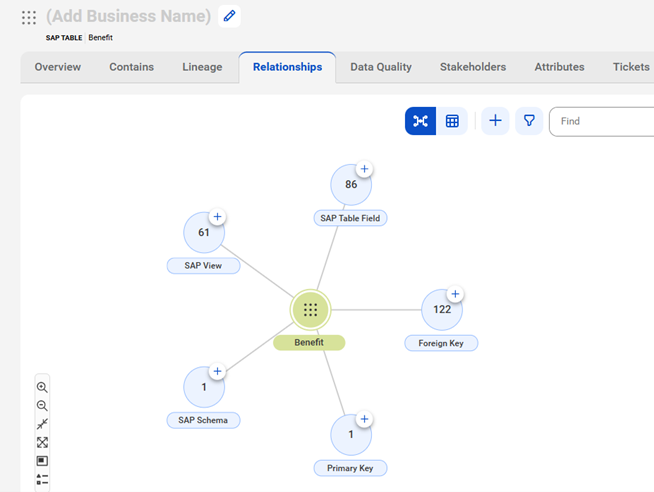Click the Primary Key label
The height and width of the screenshot is (492, 654).
(350, 468)
